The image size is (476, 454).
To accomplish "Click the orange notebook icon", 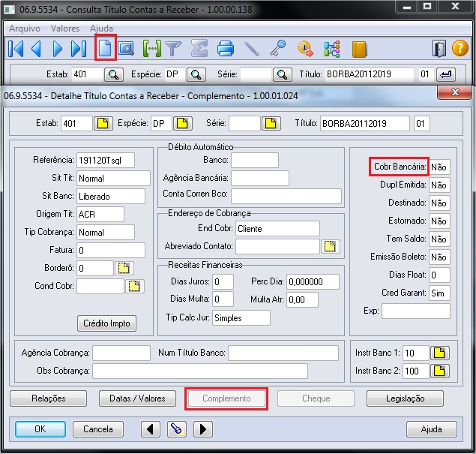I will click(359, 50).
